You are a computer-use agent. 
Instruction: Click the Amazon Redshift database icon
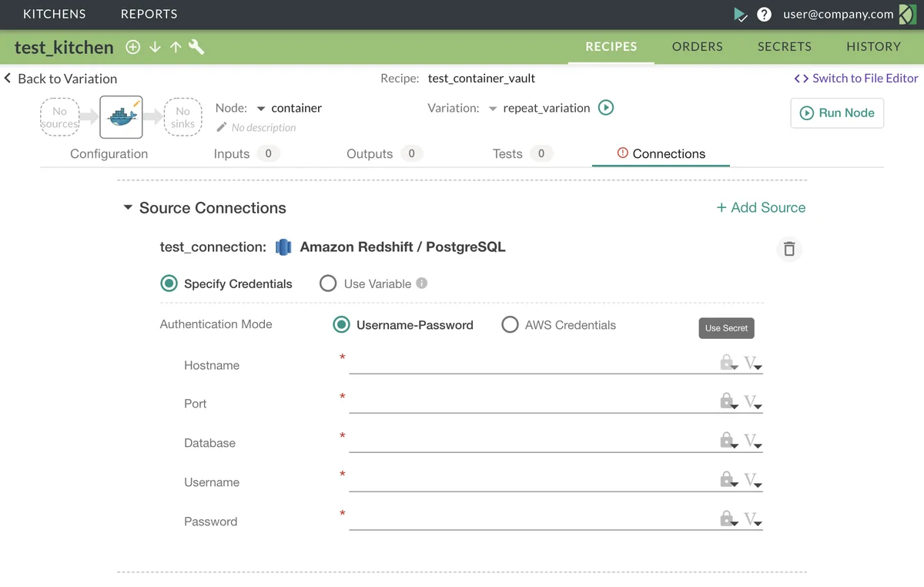pyautogui.click(x=283, y=247)
